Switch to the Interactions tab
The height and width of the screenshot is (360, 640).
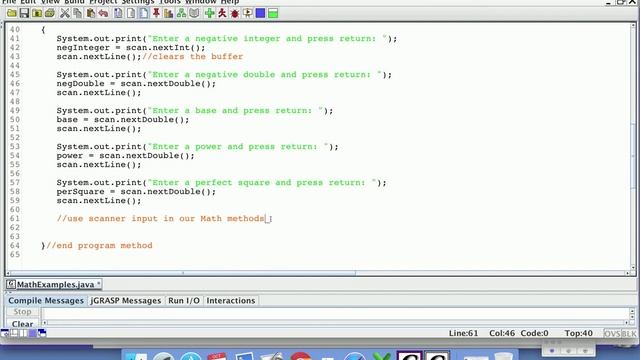[231, 301]
